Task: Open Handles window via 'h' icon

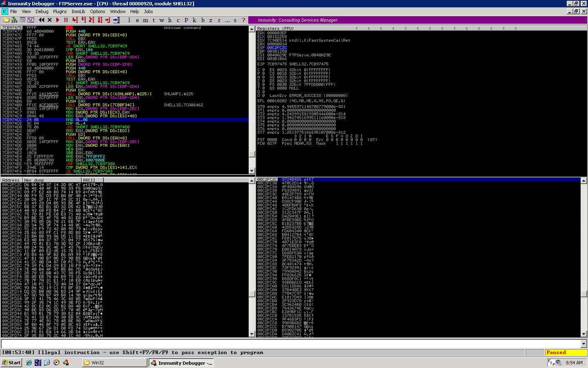Action: coord(170,20)
